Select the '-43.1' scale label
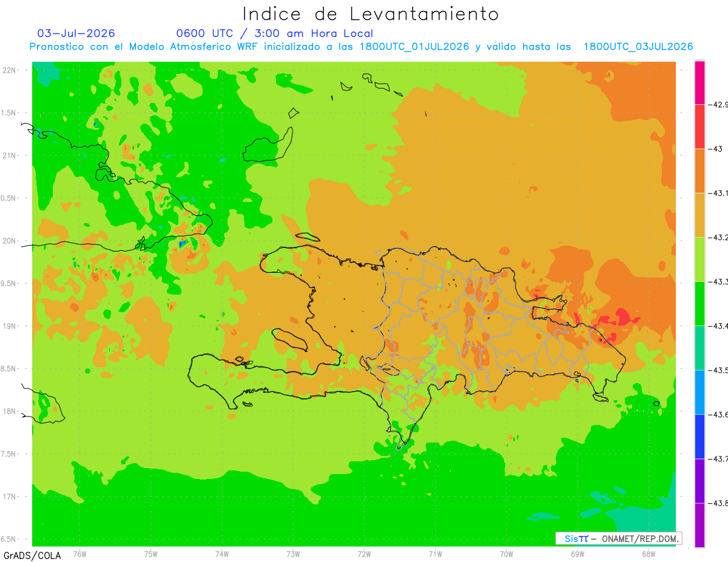The image size is (728, 562). (x=717, y=193)
